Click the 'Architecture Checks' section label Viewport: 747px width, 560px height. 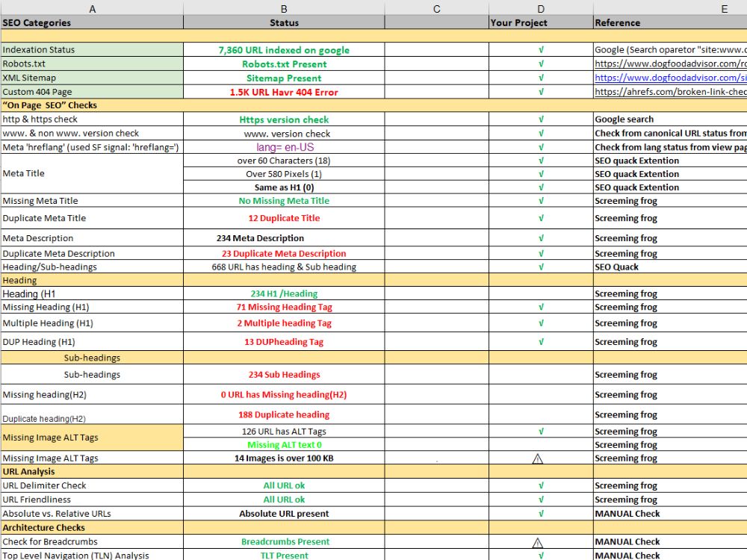(x=44, y=528)
